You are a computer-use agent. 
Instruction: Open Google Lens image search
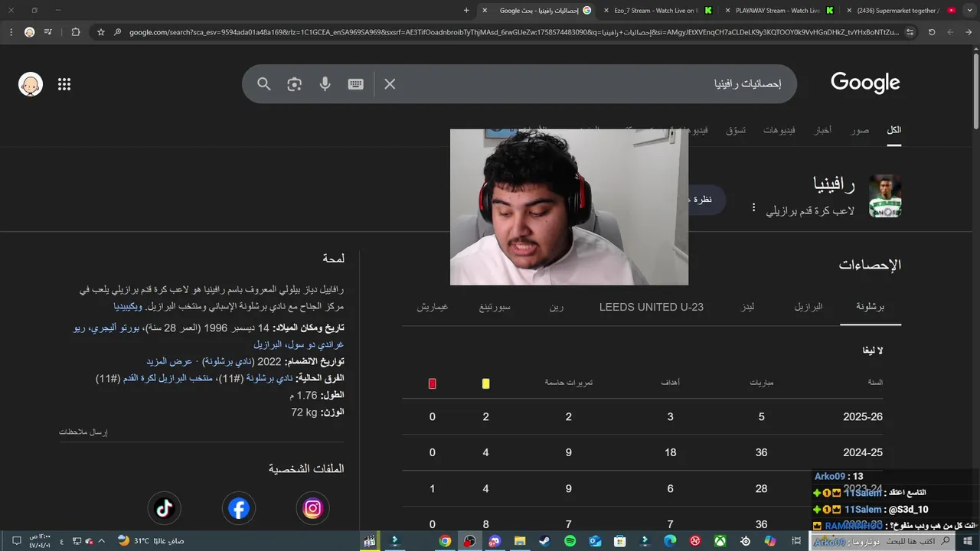click(295, 84)
